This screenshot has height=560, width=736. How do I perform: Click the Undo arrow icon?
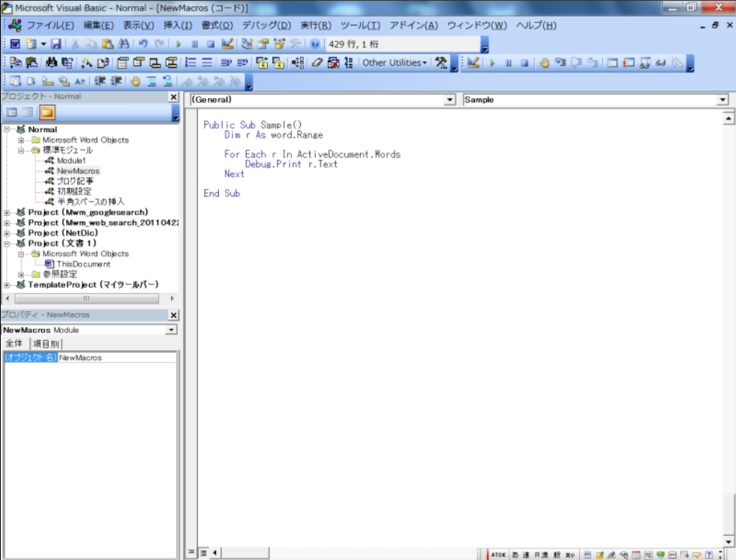click(143, 45)
